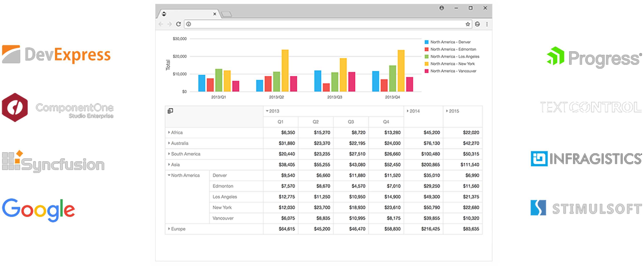Expand the 2014 column header

407,111
